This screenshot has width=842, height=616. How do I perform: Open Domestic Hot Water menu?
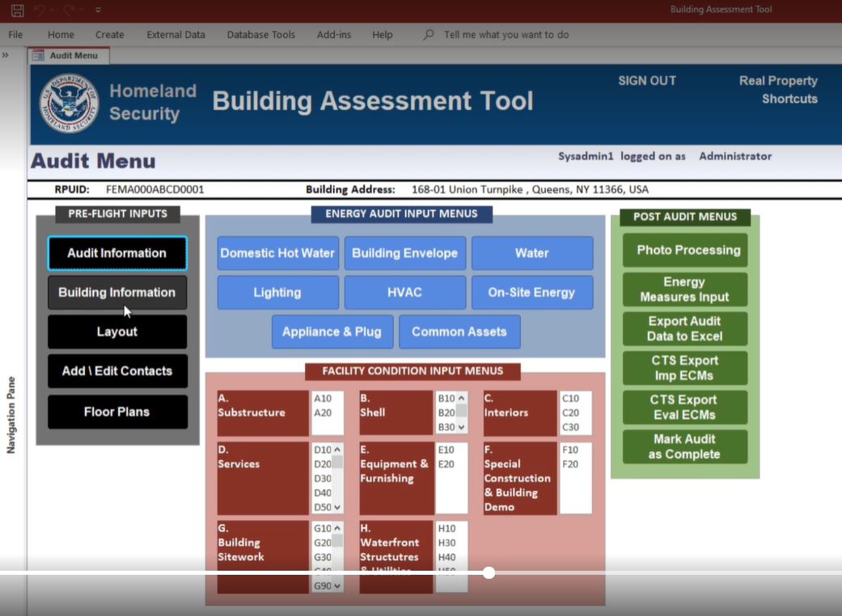277,253
